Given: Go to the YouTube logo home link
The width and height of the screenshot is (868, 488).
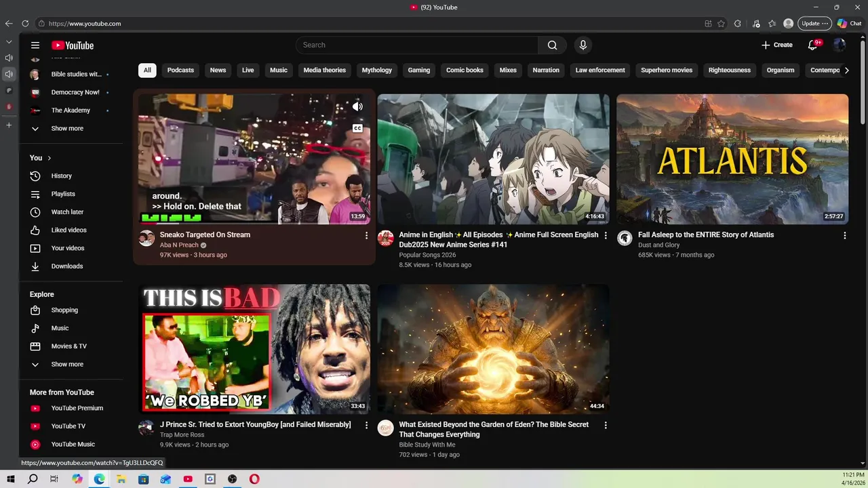Looking at the screenshot, I should pos(73,45).
